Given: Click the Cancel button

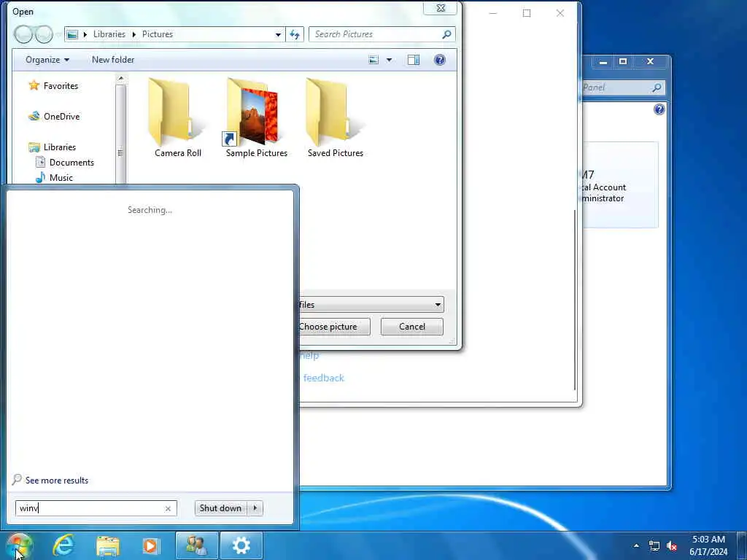Looking at the screenshot, I should [412, 327].
